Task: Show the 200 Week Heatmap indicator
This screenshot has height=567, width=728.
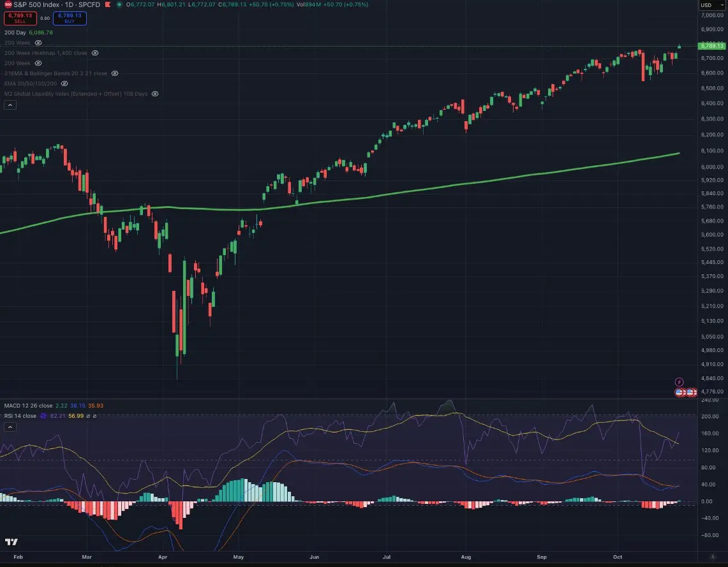Action: [94, 53]
